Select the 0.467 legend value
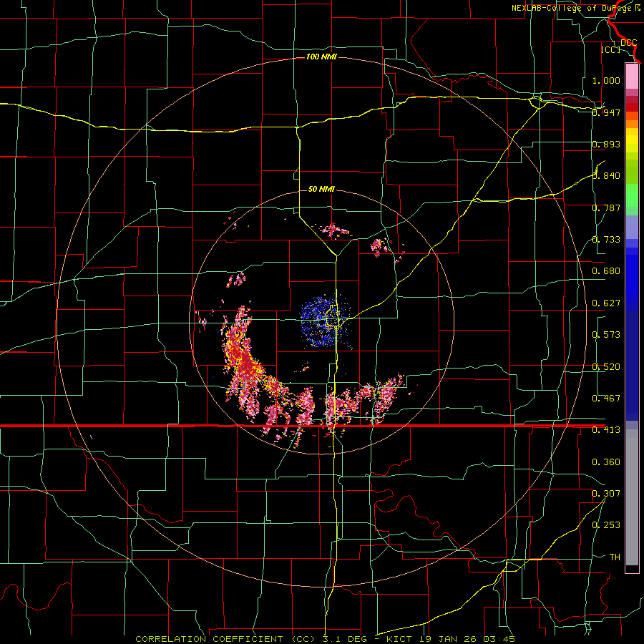The image size is (644, 644). 606,399
